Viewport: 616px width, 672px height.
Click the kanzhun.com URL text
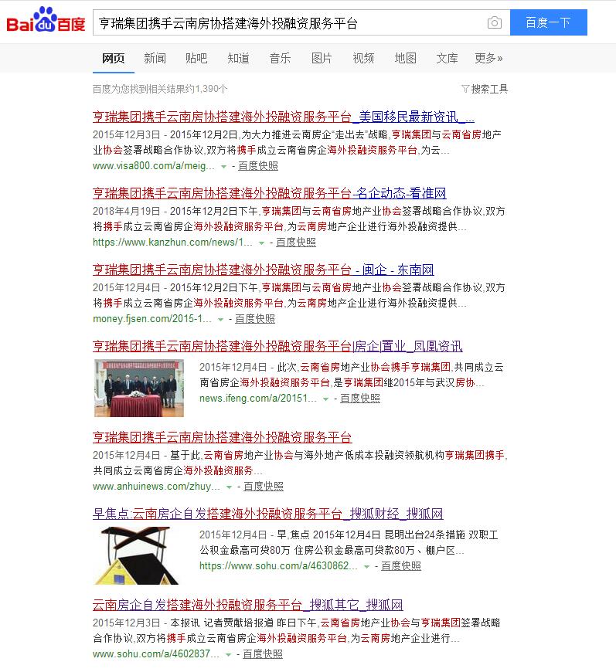click(x=172, y=243)
